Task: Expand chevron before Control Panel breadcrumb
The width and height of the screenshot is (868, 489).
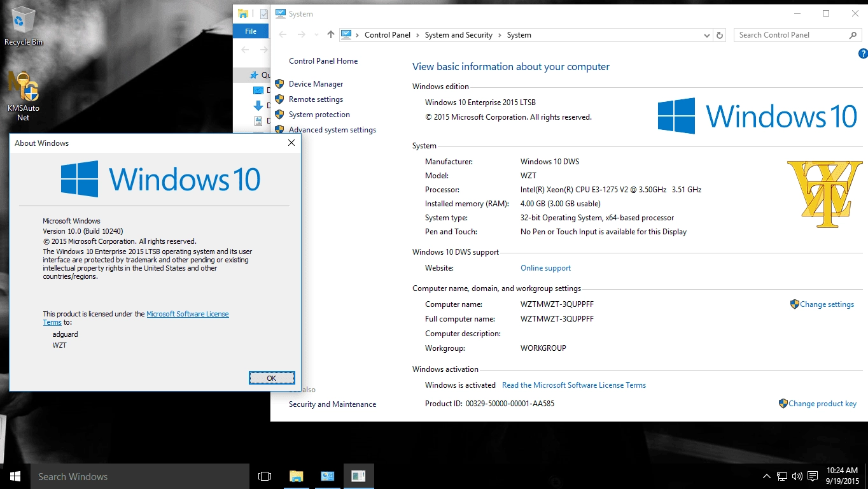Action: pos(358,35)
